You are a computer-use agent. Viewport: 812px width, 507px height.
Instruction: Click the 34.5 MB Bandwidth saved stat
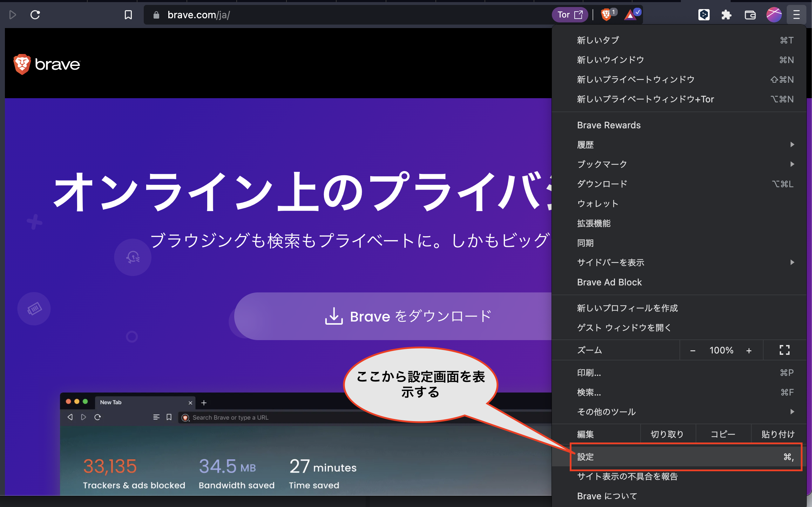(237, 473)
